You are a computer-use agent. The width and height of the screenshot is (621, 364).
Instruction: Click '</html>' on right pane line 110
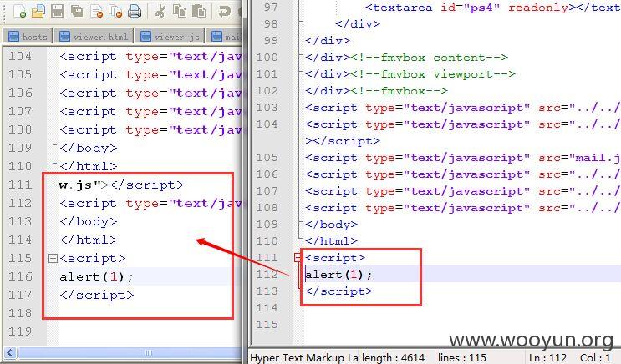[332, 241]
